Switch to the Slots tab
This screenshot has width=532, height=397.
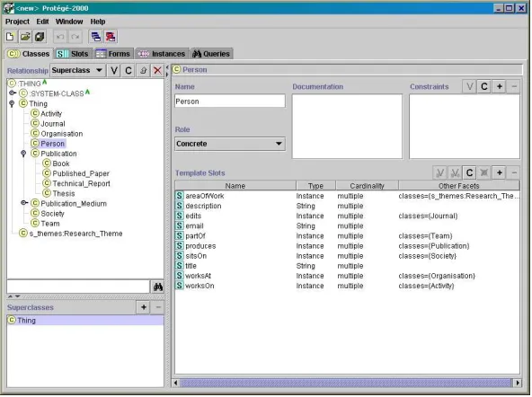point(73,54)
